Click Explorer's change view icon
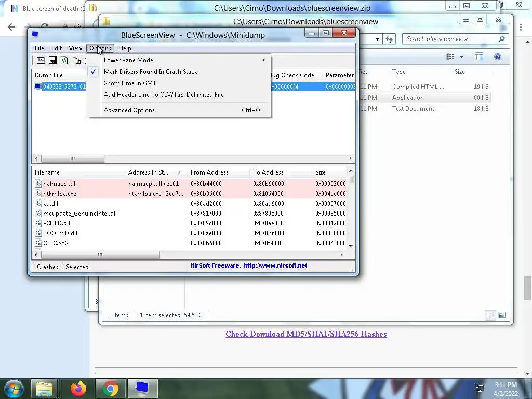 click(450, 57)
